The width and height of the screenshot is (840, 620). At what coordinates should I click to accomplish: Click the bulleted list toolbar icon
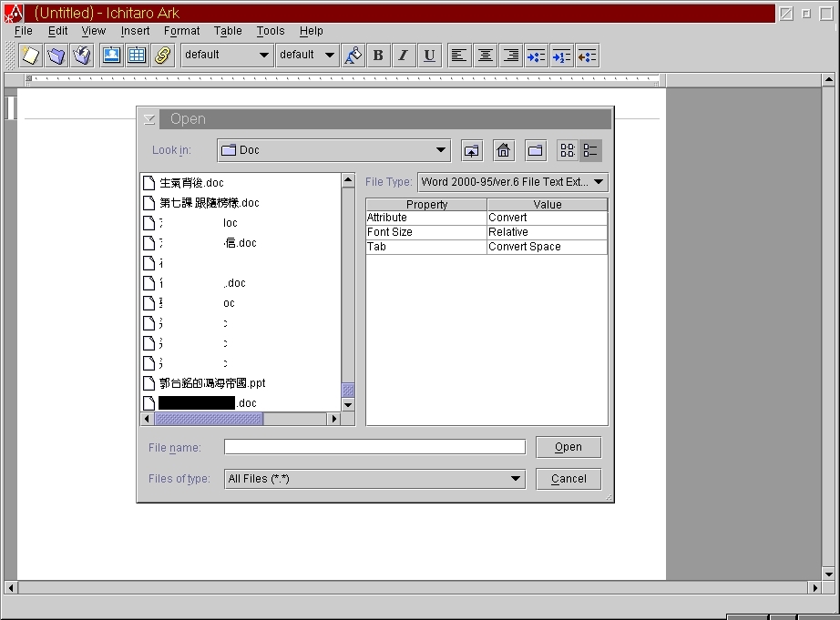pos(536,56)
